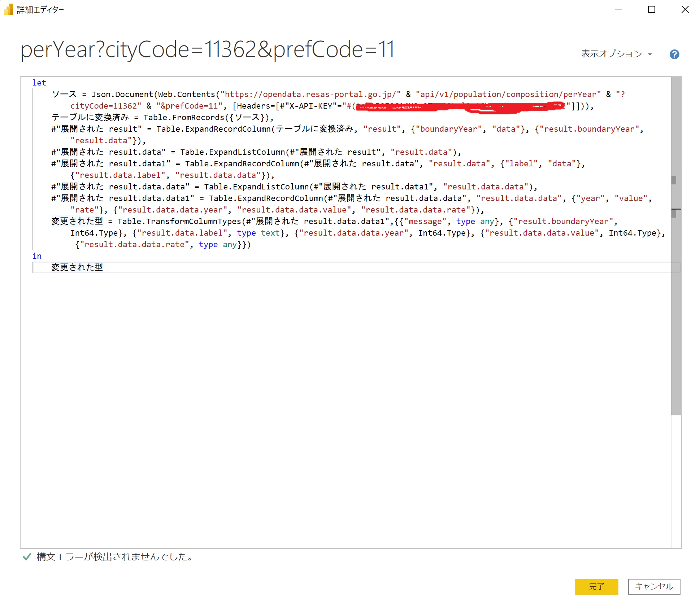Click the red-scribbled API key text
Screen dimensions: 700x612
(x=458, y=106)
